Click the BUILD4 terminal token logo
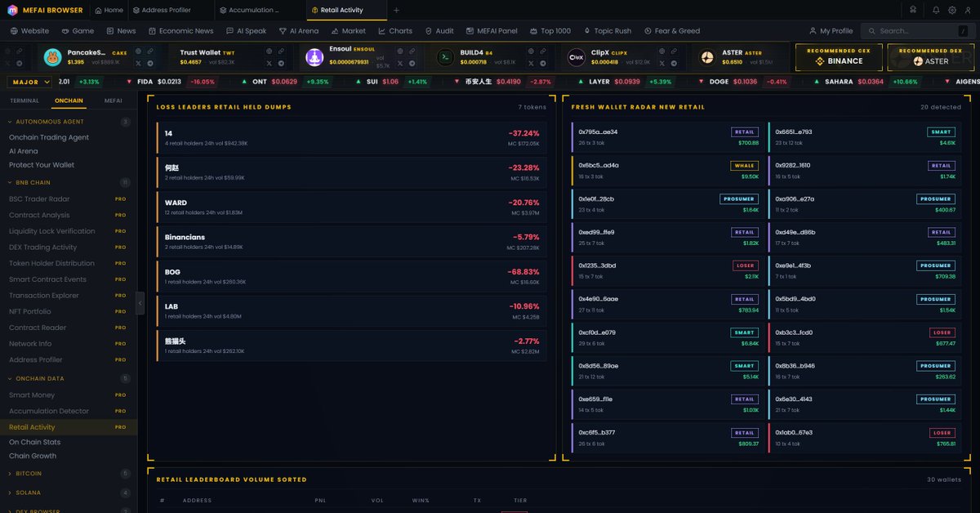Screen dimensions: 980x513 coord(445,57)
